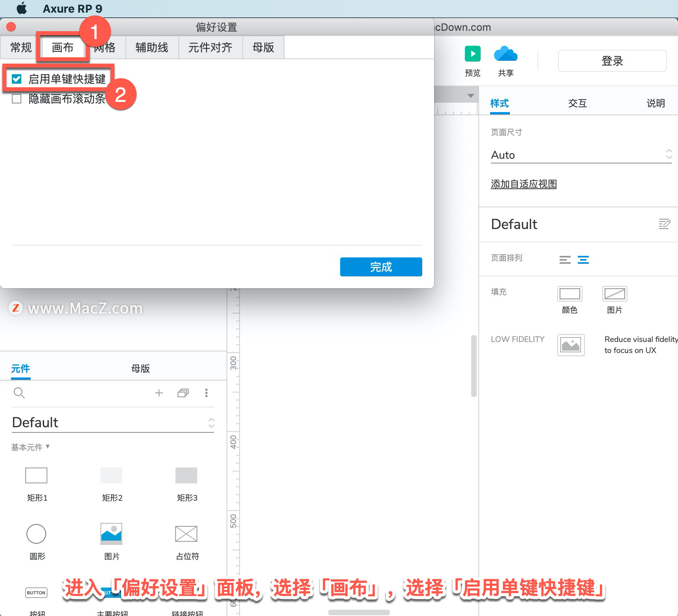Click the import image folder icon in library panel
Screen dimensions: 678x616
183,393
